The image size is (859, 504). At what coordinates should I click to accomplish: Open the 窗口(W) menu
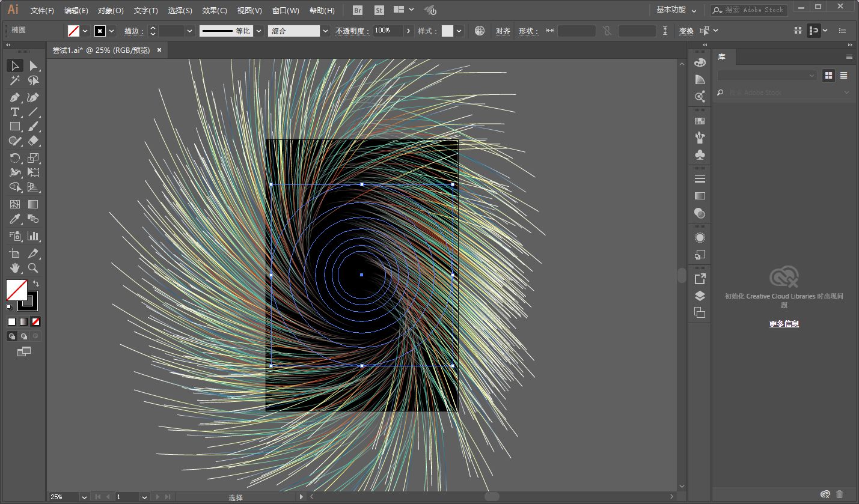point(286,10)
